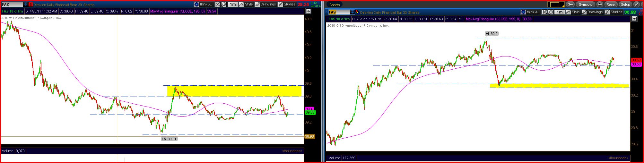This screenshot has width=644, height=163.
Task: Open the Style menu on the FAZ chart
Action: (246, 4)
